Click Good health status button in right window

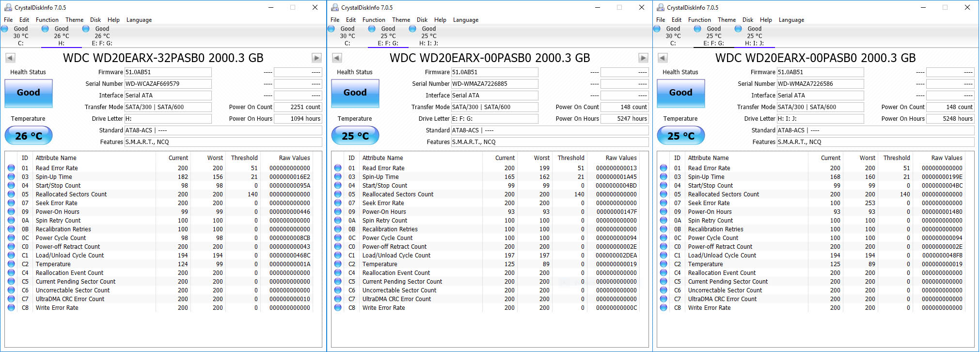pos(681,93)
